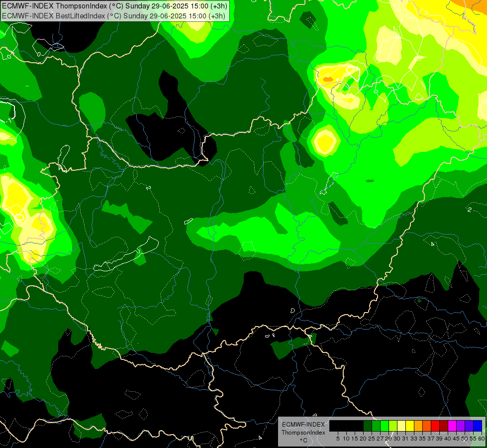Click the legend value 33
This screenshot has height=448, width=487.
[414, 439]
